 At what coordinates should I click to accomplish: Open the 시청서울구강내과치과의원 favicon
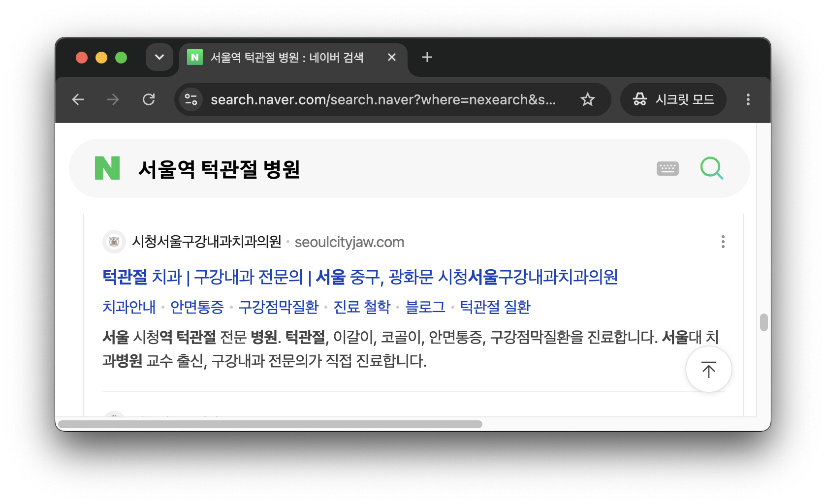tap(114, 242)
